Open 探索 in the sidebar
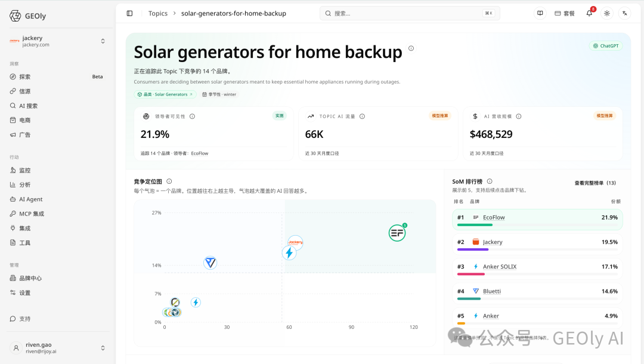The height and width of the screenshot is (364, 644). click(x=57, y=77)
